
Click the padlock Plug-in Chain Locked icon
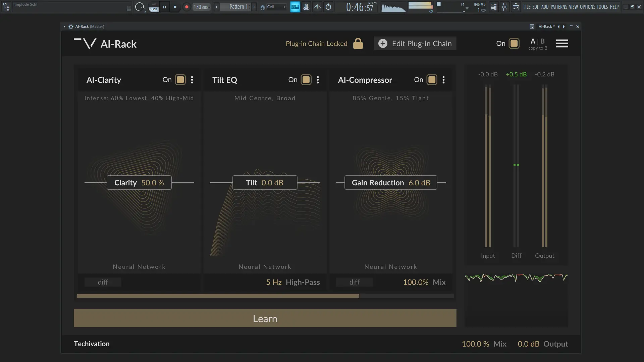pyautogui.click(x=358, y=44)
